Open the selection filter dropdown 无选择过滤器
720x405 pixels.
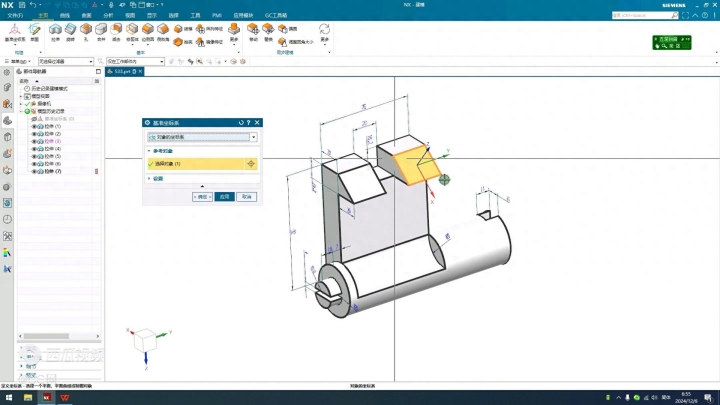[66, 62]
